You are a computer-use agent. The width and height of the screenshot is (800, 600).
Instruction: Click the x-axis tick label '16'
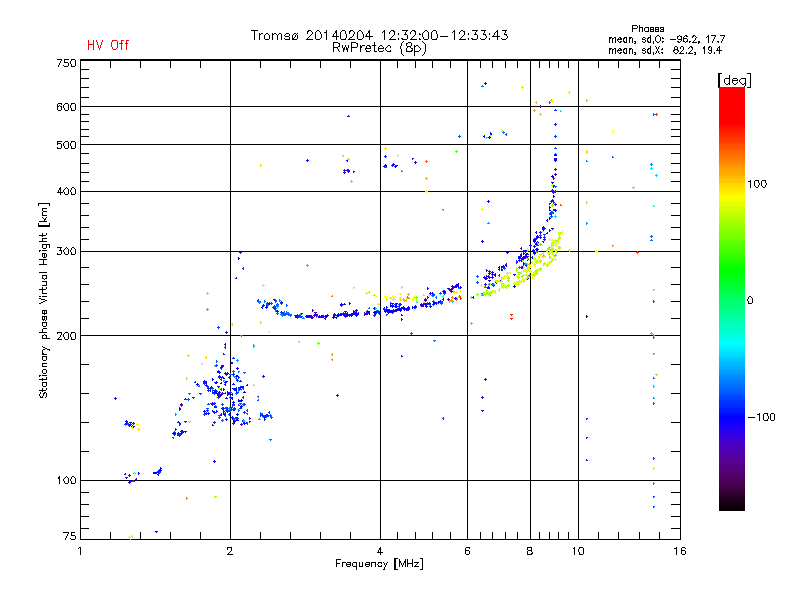680,551
